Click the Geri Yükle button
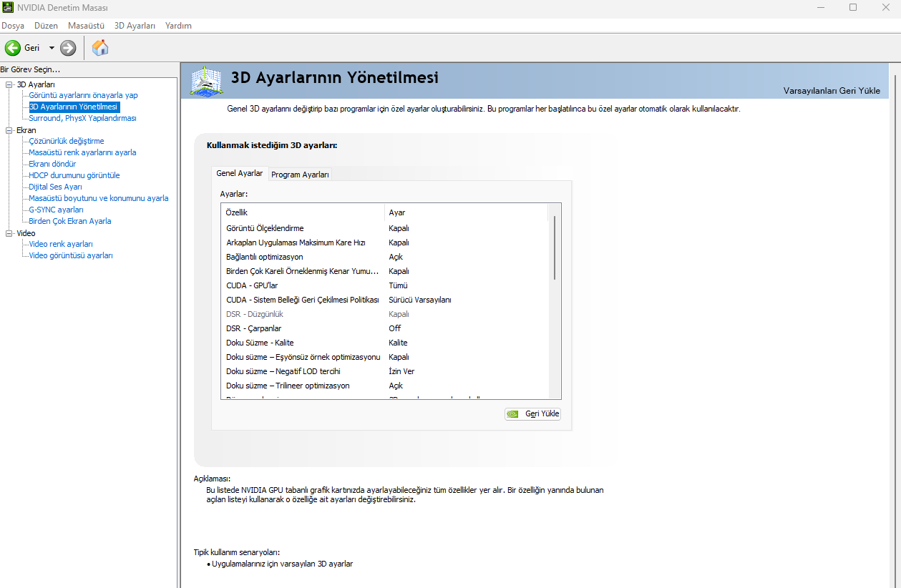 532,413
